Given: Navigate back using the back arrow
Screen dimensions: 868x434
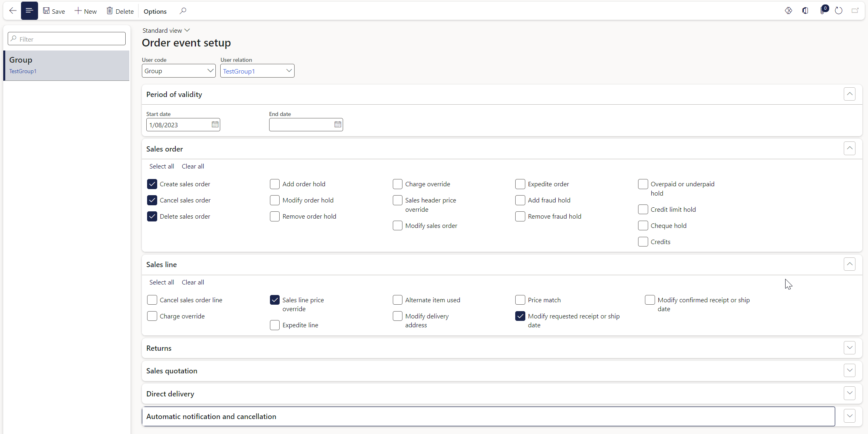Looking at the screenshot, I should coord(13,11).
